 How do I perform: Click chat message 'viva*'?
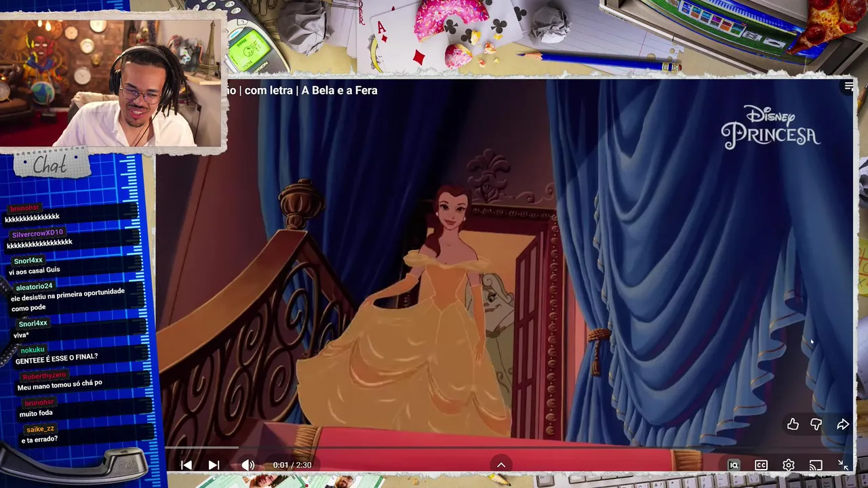pyautogui.click(x=21, y=335)
